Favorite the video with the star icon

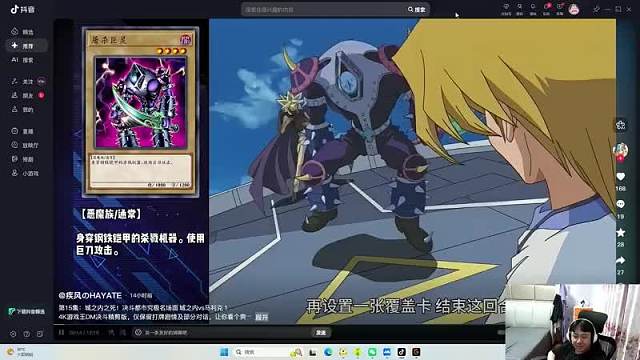click(620, 232)
